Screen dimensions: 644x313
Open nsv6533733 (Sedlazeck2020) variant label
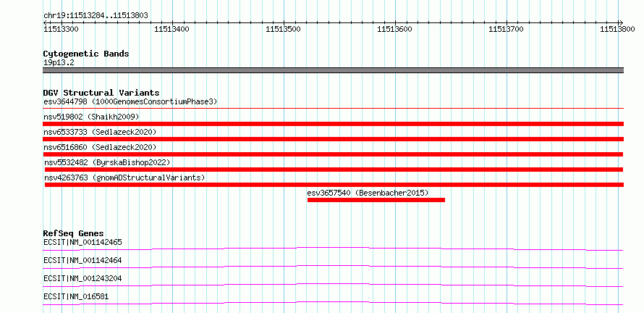pos(100,132)
